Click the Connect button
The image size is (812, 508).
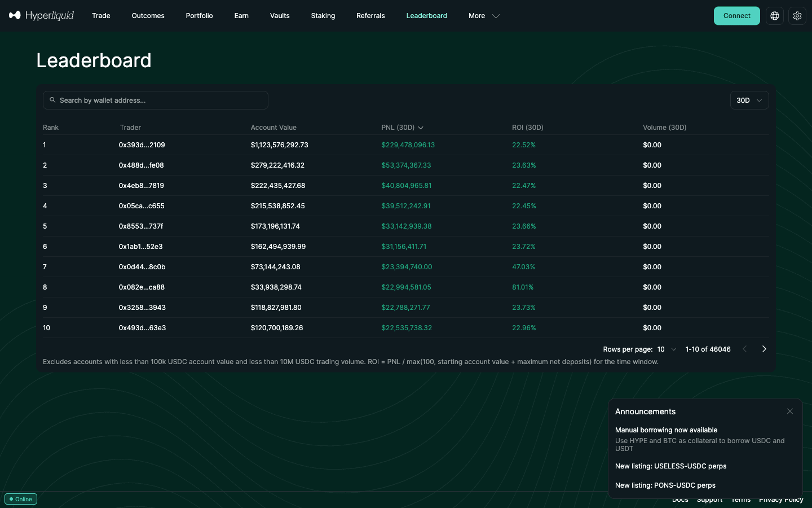[737, 16]
